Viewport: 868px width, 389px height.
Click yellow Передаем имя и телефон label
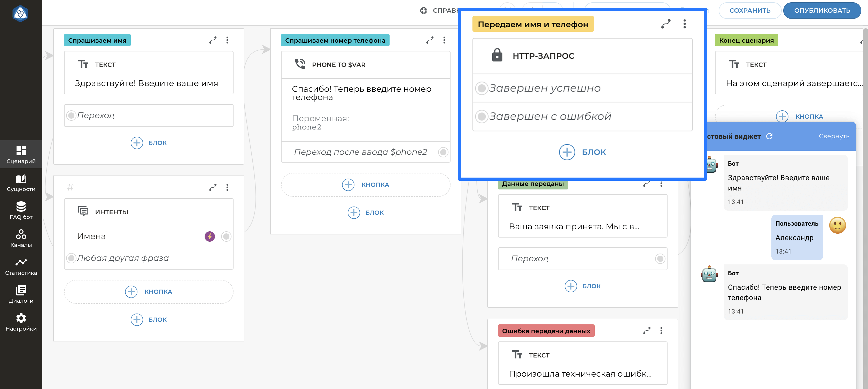click(x=533, y=24)
